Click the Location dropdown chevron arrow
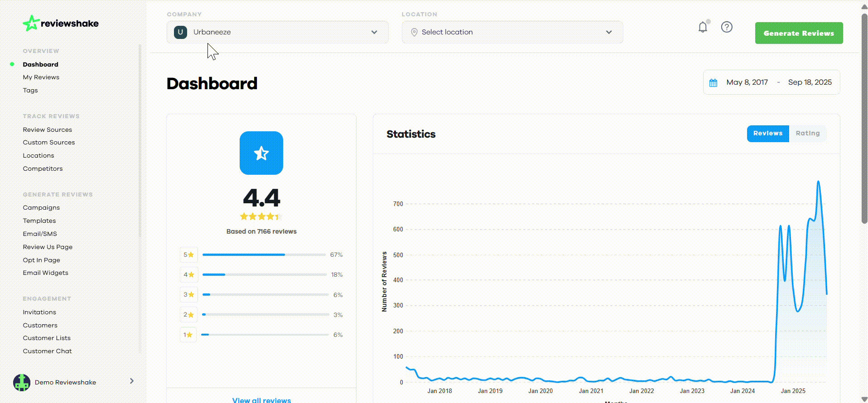868x403 pixels. [609, 32]
